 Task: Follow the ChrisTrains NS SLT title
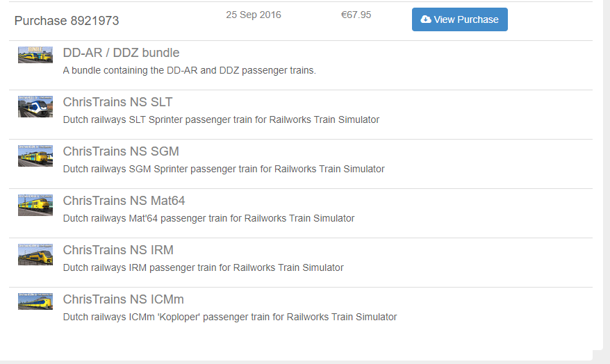pyautogui.click(x=117, y=102)
